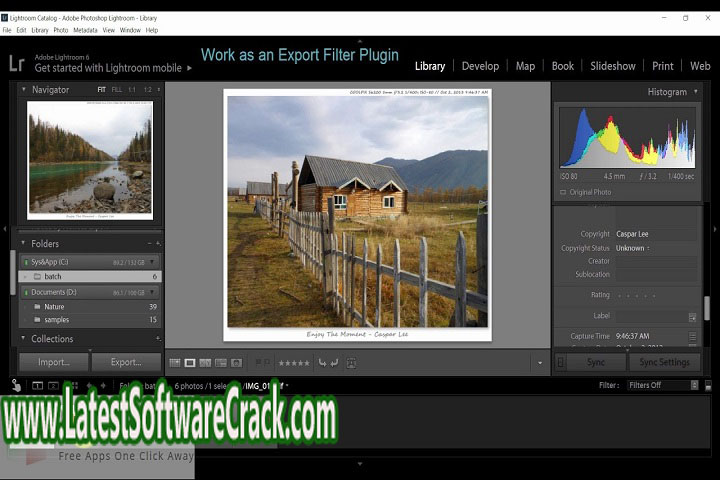Rotate photo counter-clockwise icon
The height and width of the screenshot is (480, 720).
[322, 363]
